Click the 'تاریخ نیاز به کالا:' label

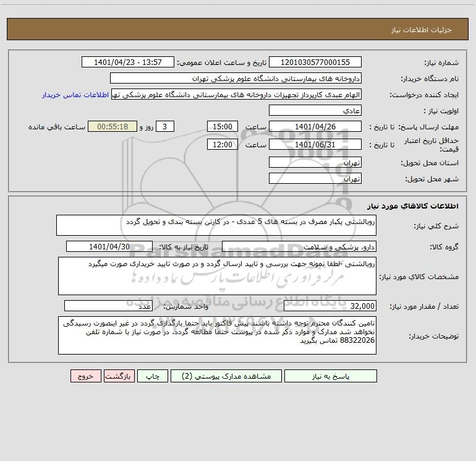(184, 247)
